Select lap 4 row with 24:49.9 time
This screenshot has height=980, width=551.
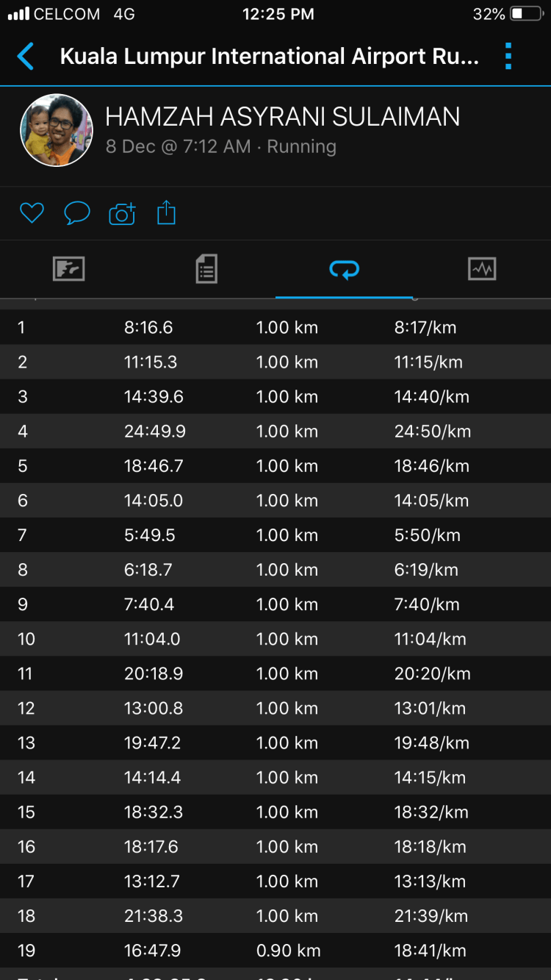275,432
